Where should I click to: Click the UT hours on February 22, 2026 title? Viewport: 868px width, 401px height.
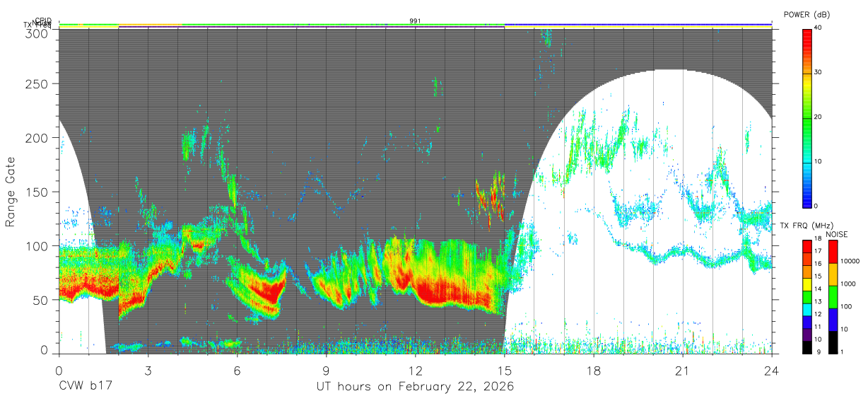pyautogui.click(x=415, y=388)
